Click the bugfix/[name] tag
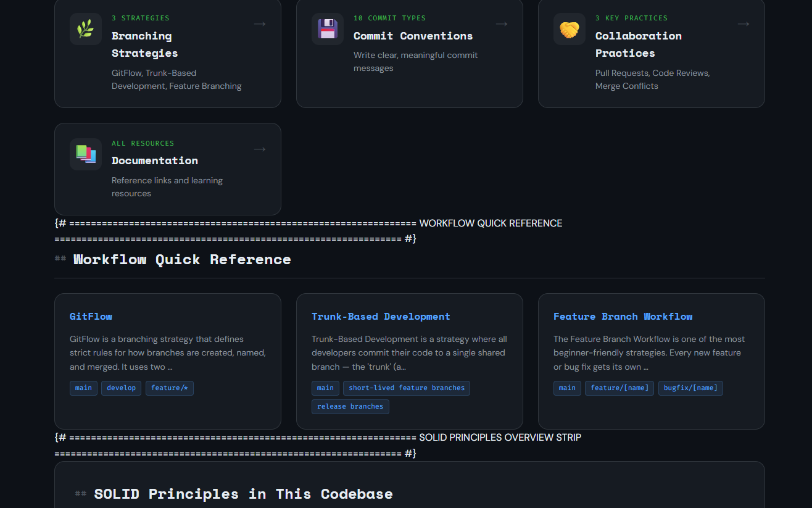 [690, 388]
